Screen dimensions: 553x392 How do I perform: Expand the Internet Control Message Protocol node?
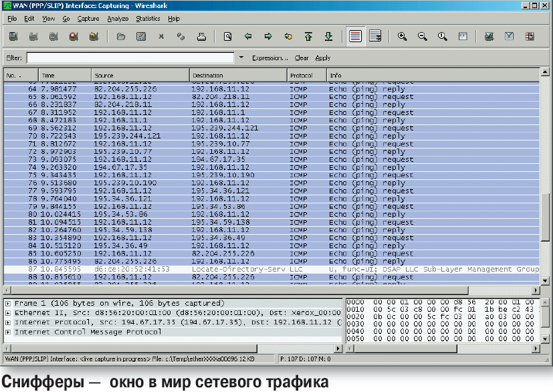coord(7,332)
